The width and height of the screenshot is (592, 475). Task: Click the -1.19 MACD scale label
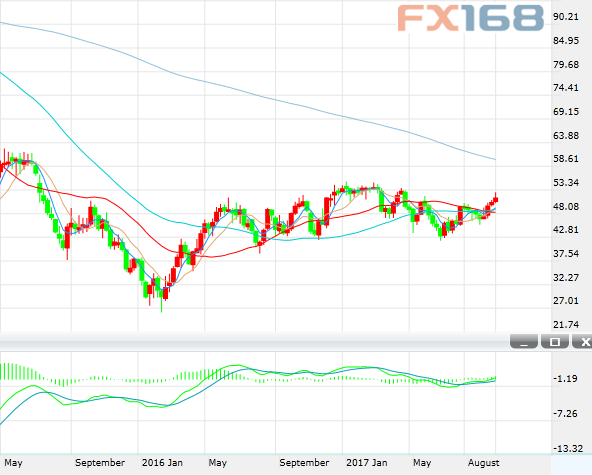[x=565, y=378]
